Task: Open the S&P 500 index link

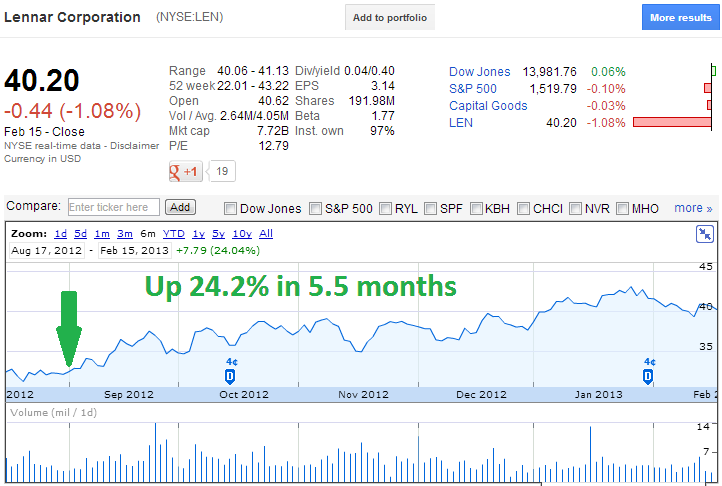Action: click(x=473, y=89)
